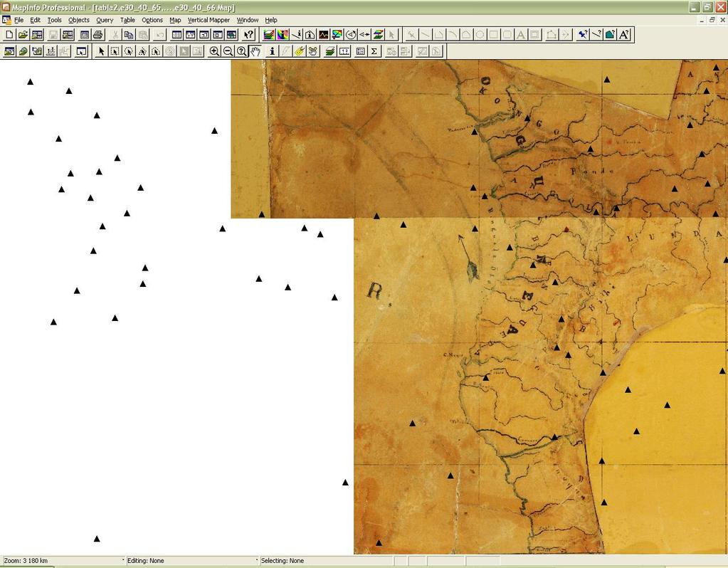Click the Boundary Select tool
The image size is (728, 568).
coord(156,51)
